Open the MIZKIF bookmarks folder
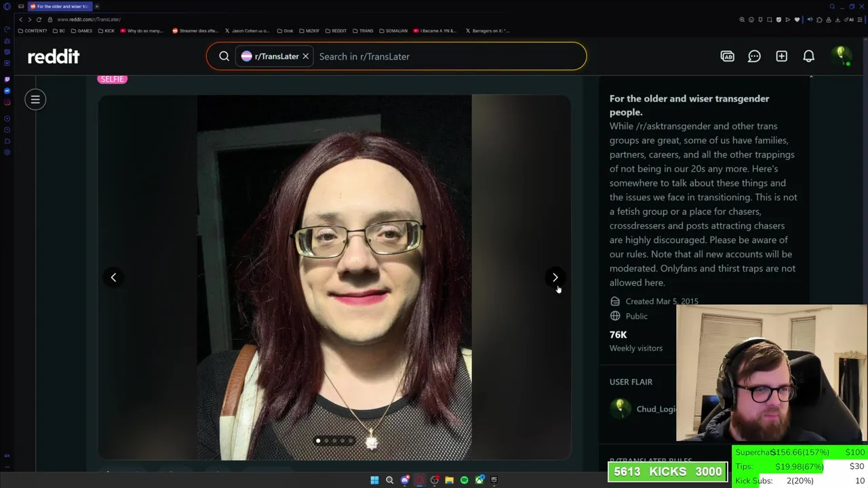This screenshot has height=488, width=868. [x=309, y=30]
